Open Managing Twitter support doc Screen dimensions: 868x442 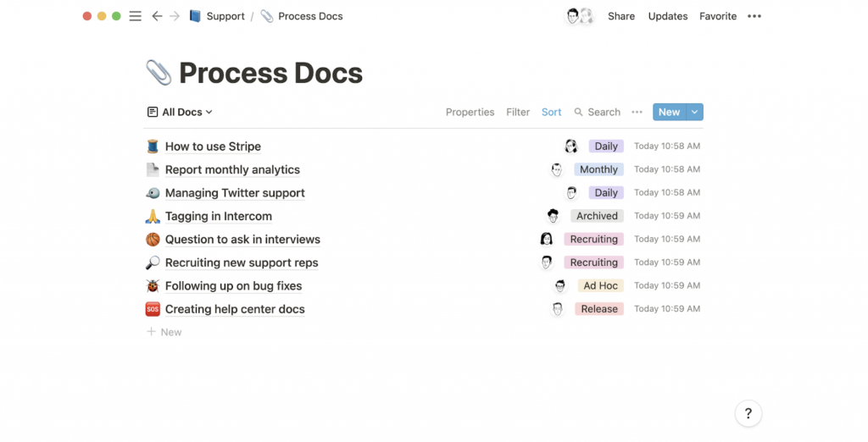point(235,192)
